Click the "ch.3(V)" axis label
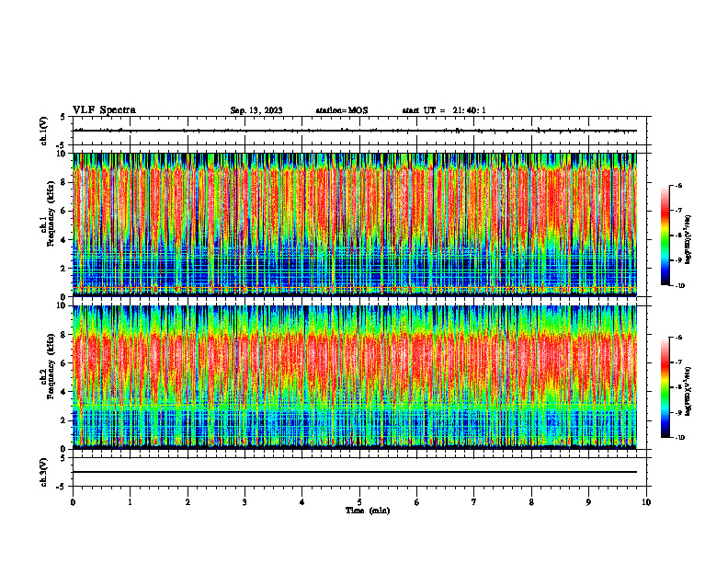This screenshot has height=563, width=728. (x=44, y=472)
